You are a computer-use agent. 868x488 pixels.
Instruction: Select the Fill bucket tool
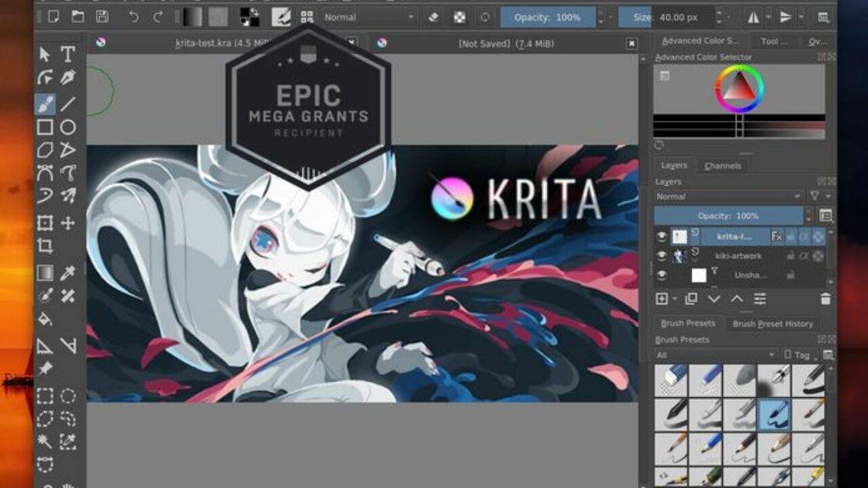click(x=45, y=319)
